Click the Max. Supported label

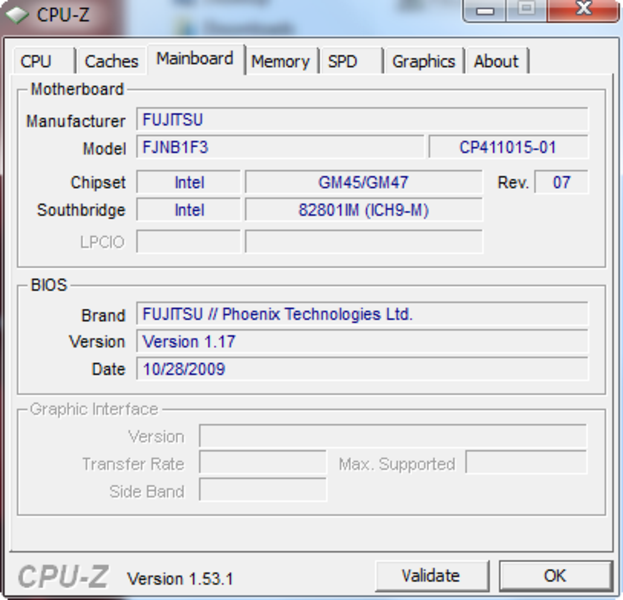click(397, 464)
